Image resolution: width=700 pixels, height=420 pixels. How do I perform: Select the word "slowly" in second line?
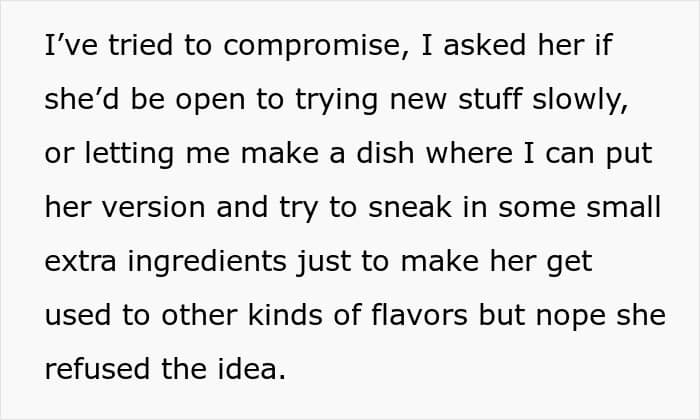click(580, 99)
